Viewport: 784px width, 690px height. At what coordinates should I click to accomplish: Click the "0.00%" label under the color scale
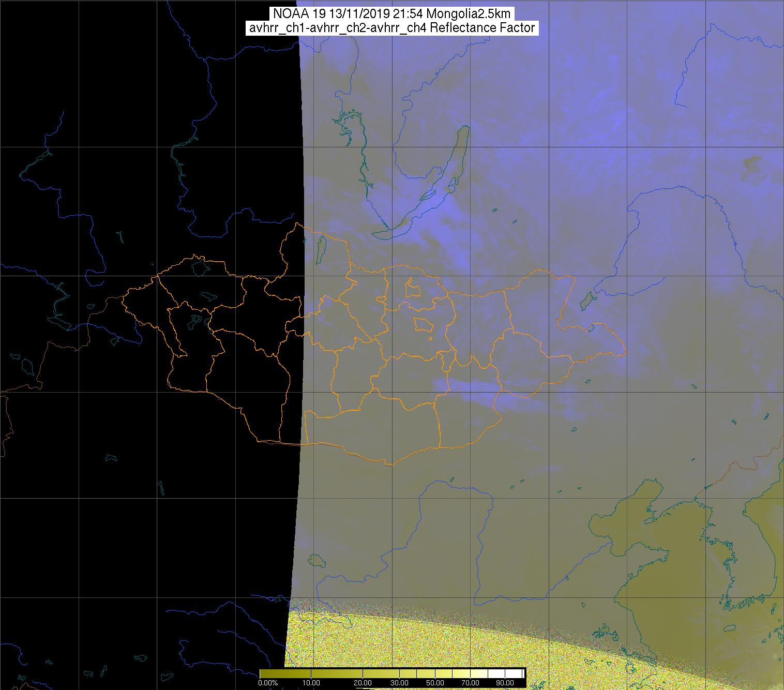pos(268,683)
